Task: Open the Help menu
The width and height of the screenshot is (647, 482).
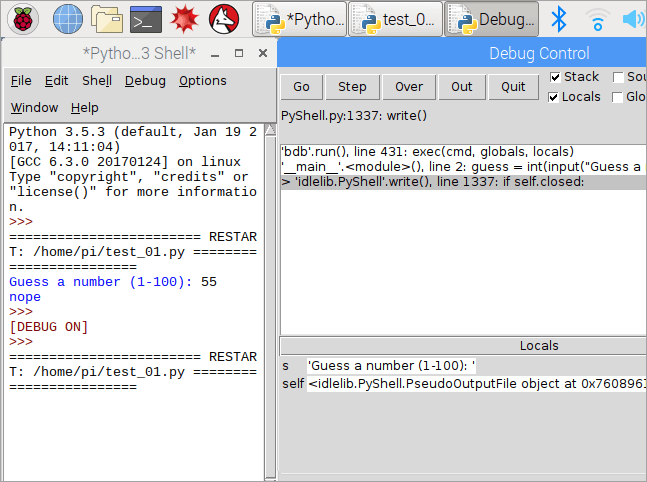Action: (x=85, y=108)
